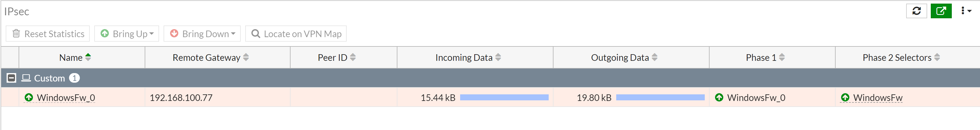Open the Bring Up dropdown
The width and height of the screenshot is (980, 130).
click(127, 34)
